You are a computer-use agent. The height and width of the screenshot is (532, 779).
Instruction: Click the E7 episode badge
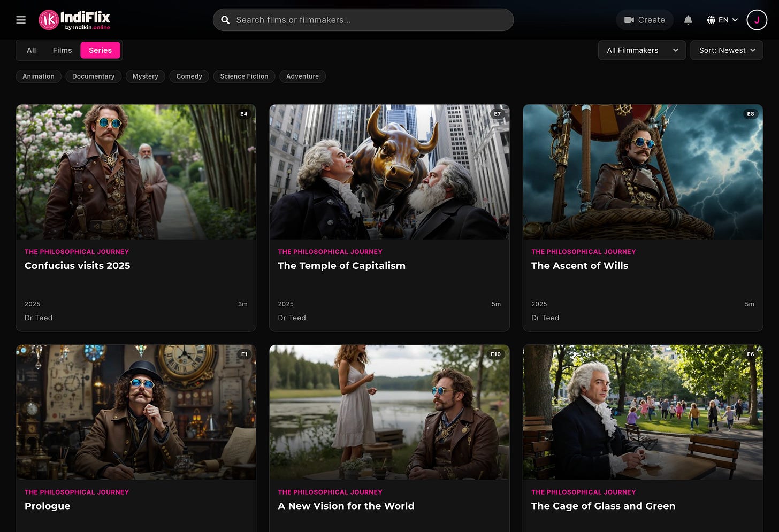[x=498, y=114]
